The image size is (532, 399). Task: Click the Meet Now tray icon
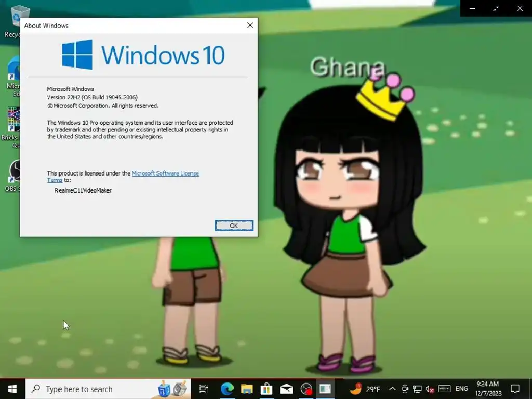coord(405,389)
